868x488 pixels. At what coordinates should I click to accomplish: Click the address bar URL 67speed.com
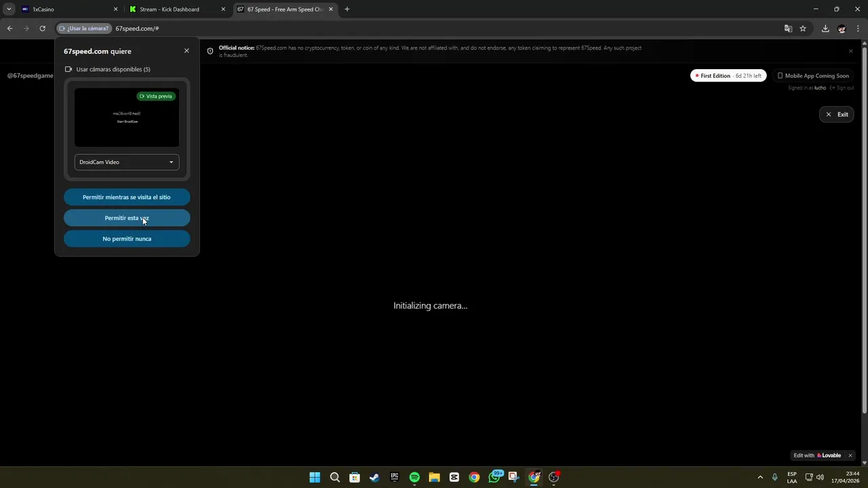coord(137,28)
